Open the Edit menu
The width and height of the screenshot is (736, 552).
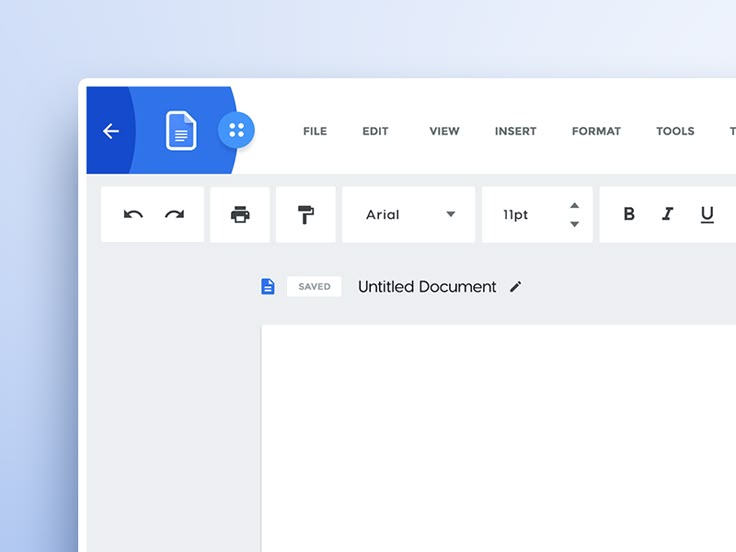pos(375,131)
